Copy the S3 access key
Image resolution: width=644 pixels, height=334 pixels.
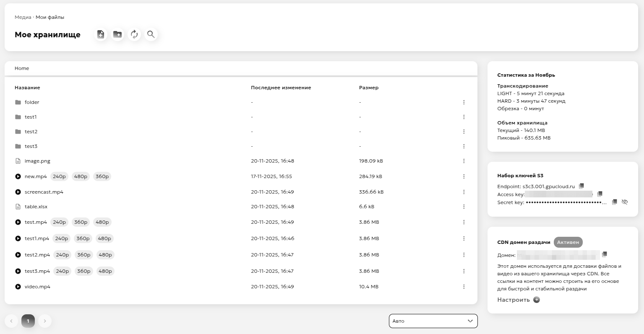tap(600, 194)
